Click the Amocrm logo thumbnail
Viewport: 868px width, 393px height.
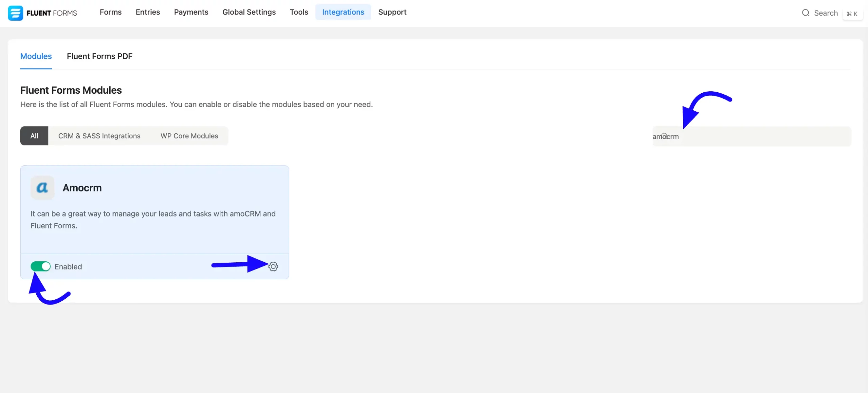click(42, 187)
